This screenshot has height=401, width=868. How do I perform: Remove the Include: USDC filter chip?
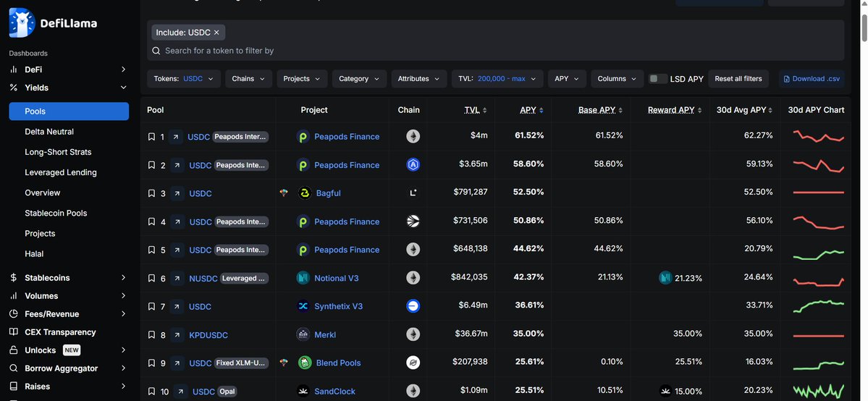coord(216,33)
